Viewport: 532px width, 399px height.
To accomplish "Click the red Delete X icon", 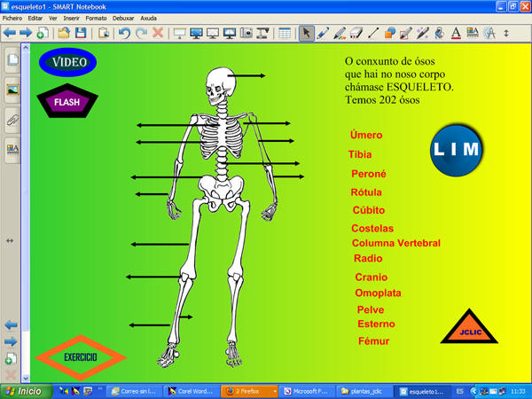I will point(158,34).
